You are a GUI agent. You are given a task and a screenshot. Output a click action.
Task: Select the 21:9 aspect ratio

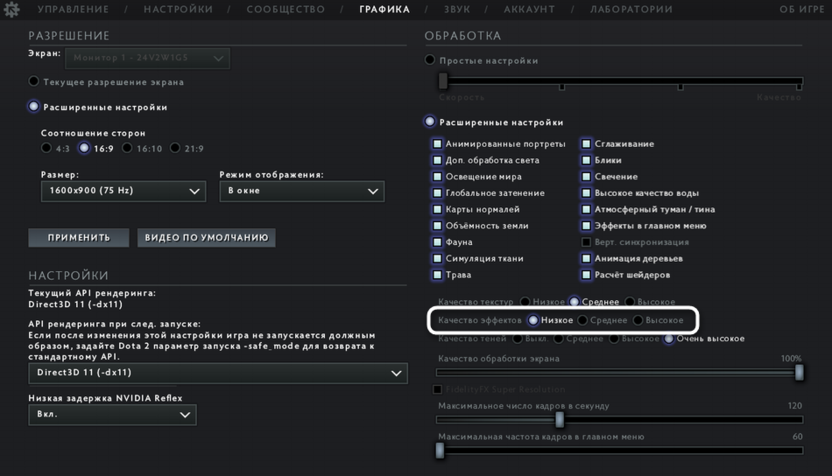tap(175, 148)
